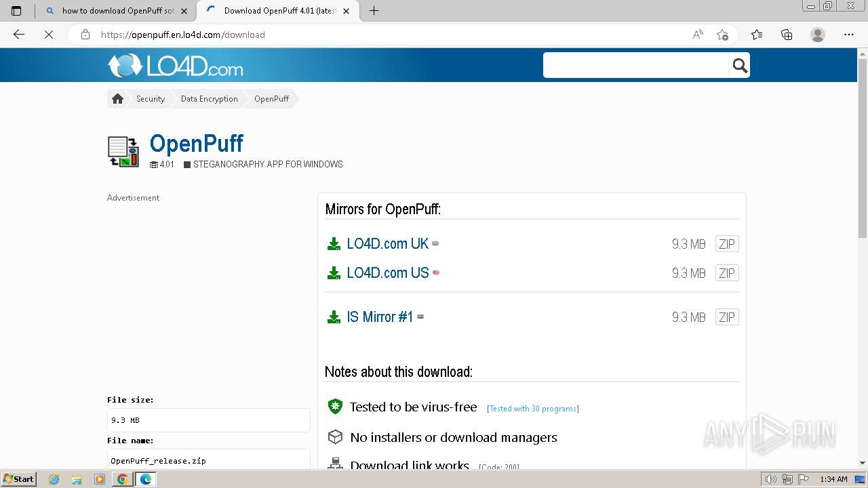The height and width of the screenshot is (488, 868).
Task: Turn on Read aloud
Action: (698, 35)
